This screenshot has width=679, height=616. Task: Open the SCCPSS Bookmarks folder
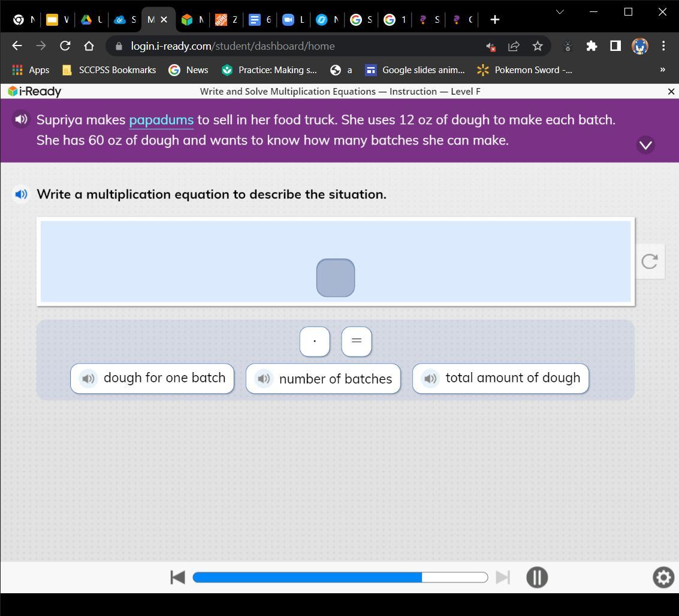pos(110,70)
